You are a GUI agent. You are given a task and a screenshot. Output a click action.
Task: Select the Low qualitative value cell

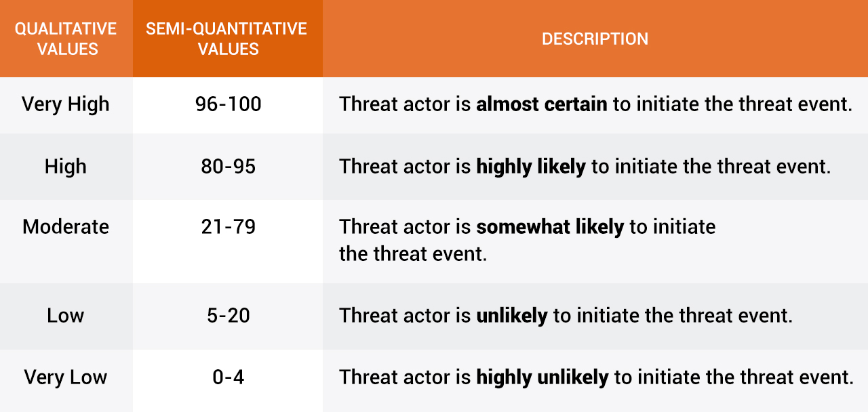(66, 316)
